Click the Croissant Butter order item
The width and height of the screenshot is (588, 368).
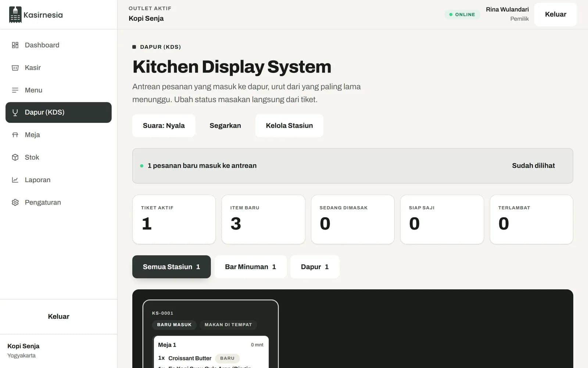point(190,358)
